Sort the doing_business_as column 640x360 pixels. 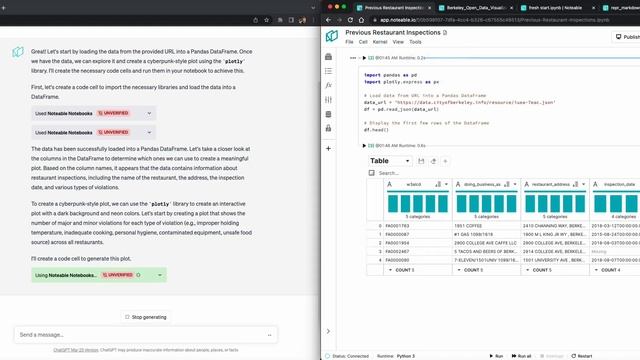[507, 184]
